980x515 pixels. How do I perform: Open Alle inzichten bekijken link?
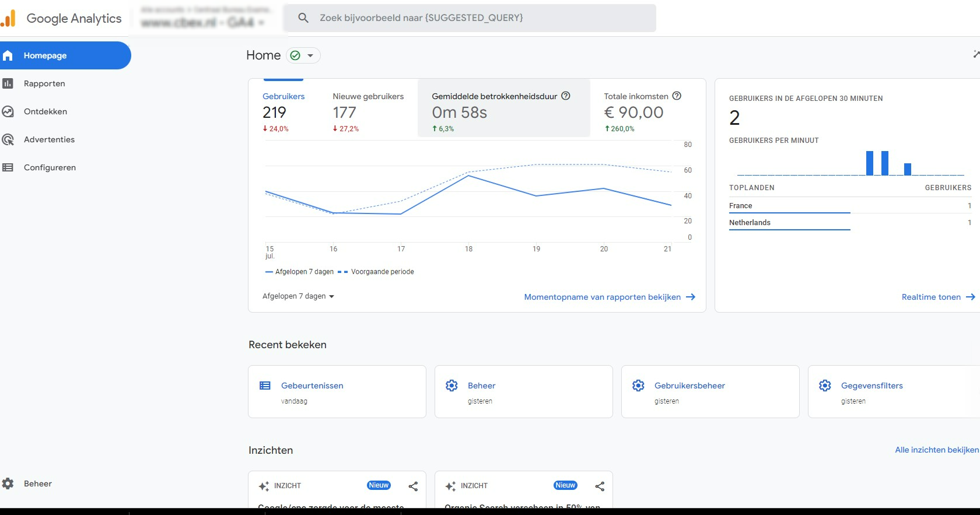click(x=937, y=450)
